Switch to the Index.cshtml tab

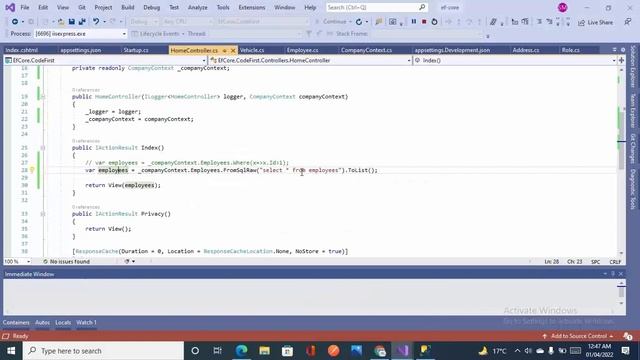22,50
